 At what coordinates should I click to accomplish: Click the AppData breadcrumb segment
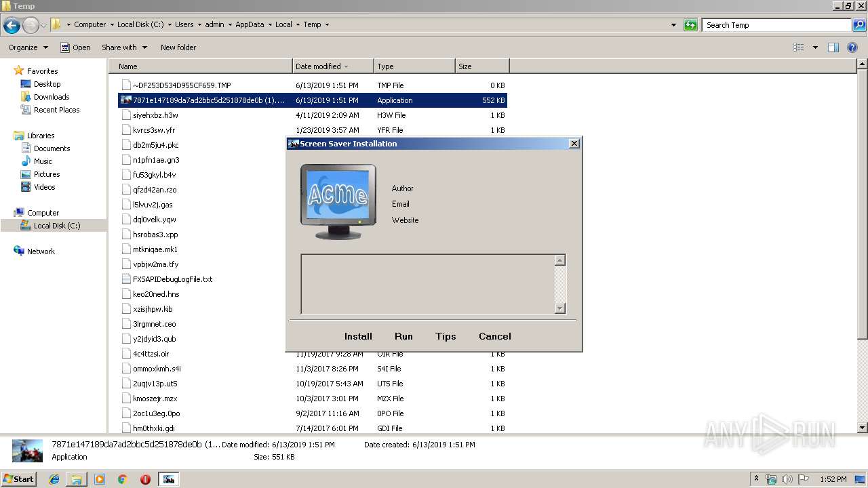pyautogui.click(x=250, y=24)
